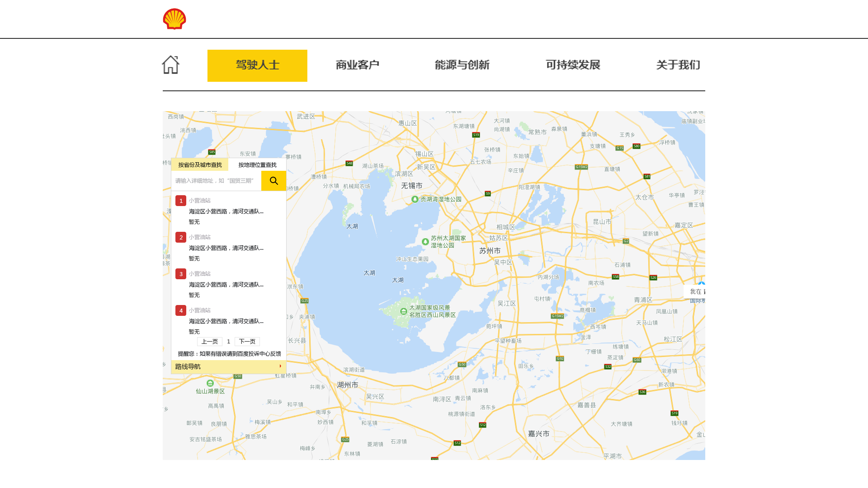This screenshot has width=868, height=488.
Task: Click the 长兴县 map label
Action: click(x=297, y=341)
